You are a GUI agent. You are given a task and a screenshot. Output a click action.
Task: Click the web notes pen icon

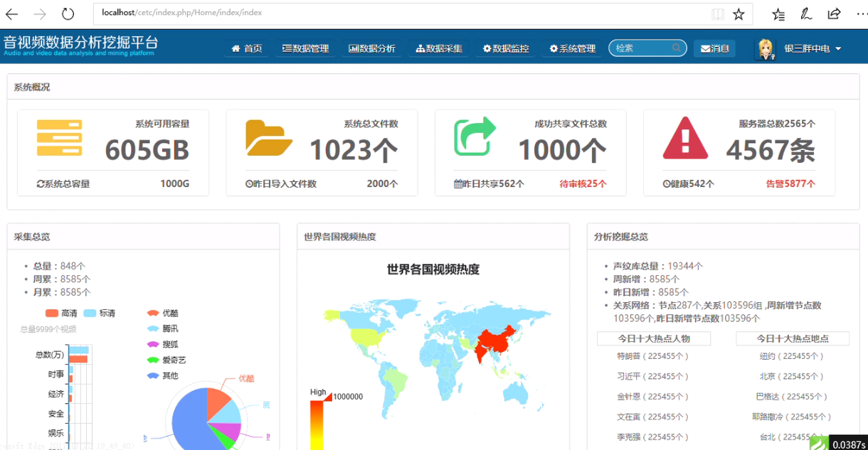click(806, 14)
